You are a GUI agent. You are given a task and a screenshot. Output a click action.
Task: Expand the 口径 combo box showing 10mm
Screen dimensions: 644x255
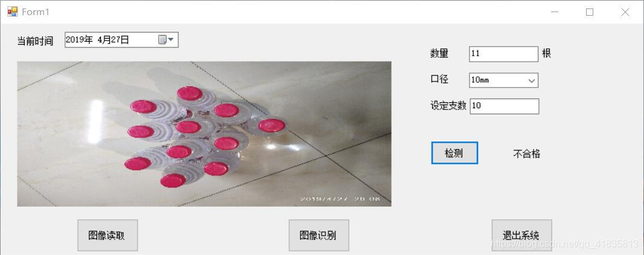point(532,80)
